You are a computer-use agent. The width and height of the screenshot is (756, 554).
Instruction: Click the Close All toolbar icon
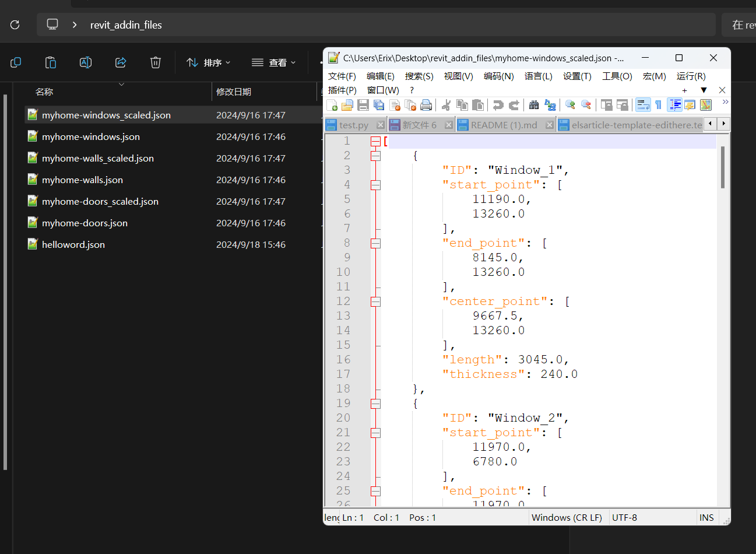(410, 105)
